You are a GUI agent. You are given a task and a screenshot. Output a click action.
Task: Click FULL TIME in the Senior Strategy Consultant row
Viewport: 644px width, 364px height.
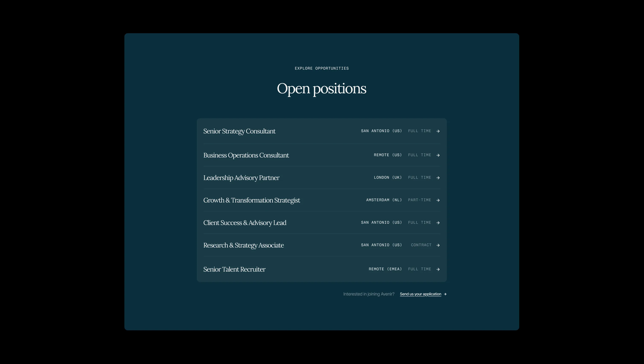click(x=420, y=131)
